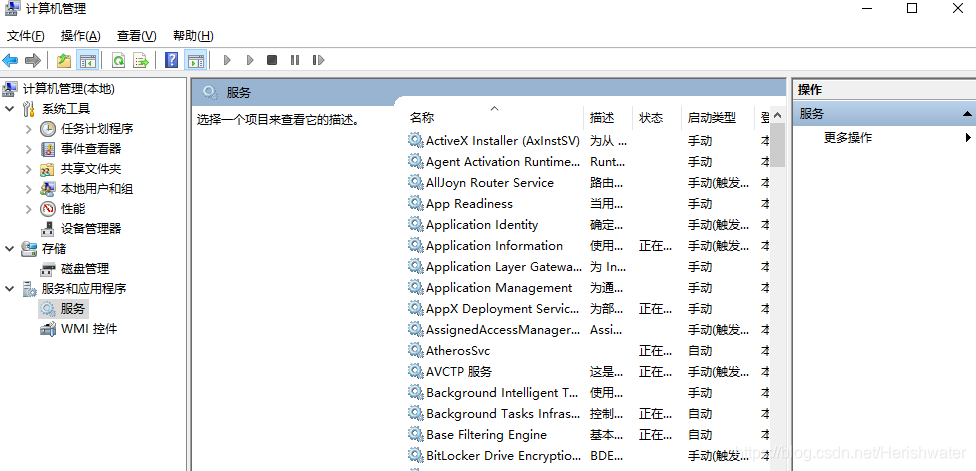The width and height of the screenshot is (976, 471).
Task: Open the 查看(V) menu
Action: coord(136,36)
